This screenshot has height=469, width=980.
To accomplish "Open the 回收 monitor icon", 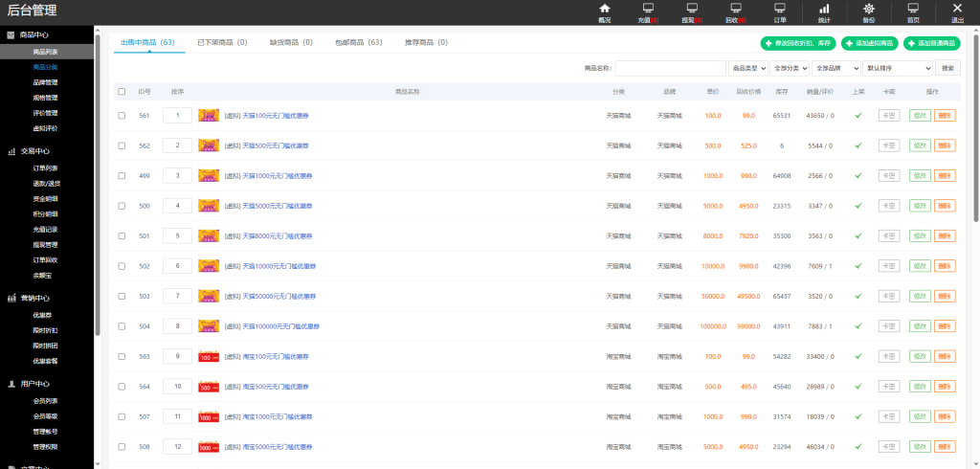I will (736, 8).
